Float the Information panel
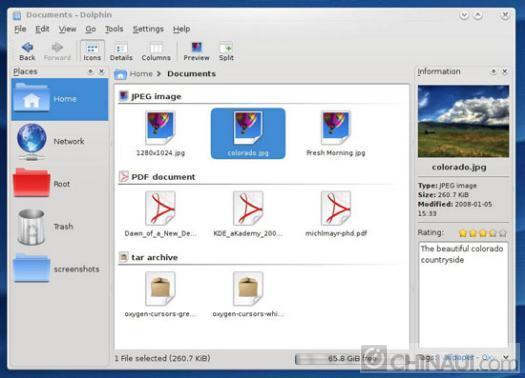525x378 pixels. click(493, 72)
